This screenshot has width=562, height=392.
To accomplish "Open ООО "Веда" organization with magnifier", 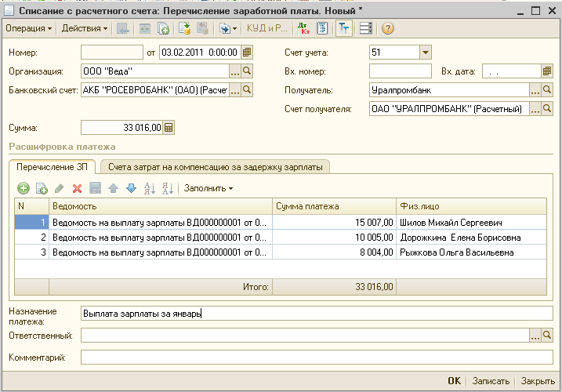I will [247, 71].
